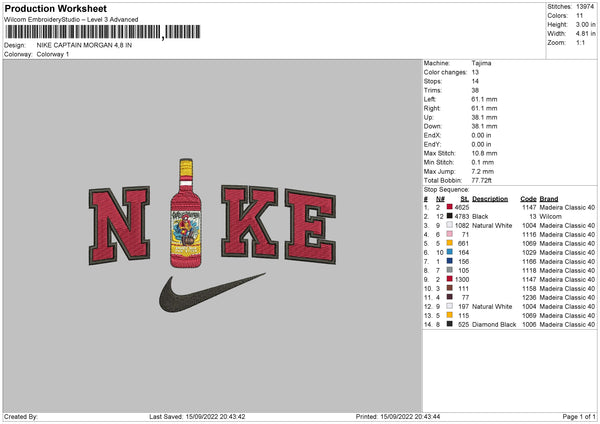Select the 'Code' column header
Viewport: 600px width, 424px height.
click(528, 199)
